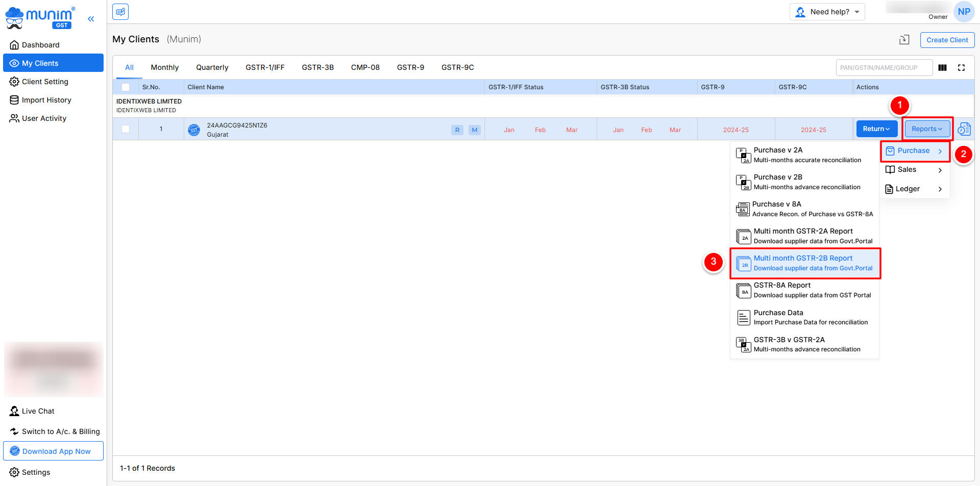Check the row 1 client checkbox
The height and width of the screenshot is (486, 980).
click(126, 129)
